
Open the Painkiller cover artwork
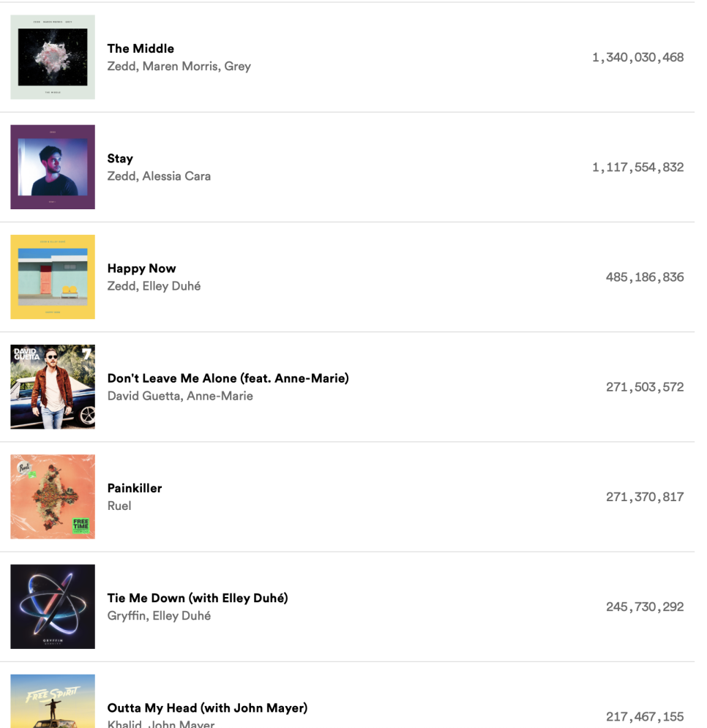coord(53,496)
